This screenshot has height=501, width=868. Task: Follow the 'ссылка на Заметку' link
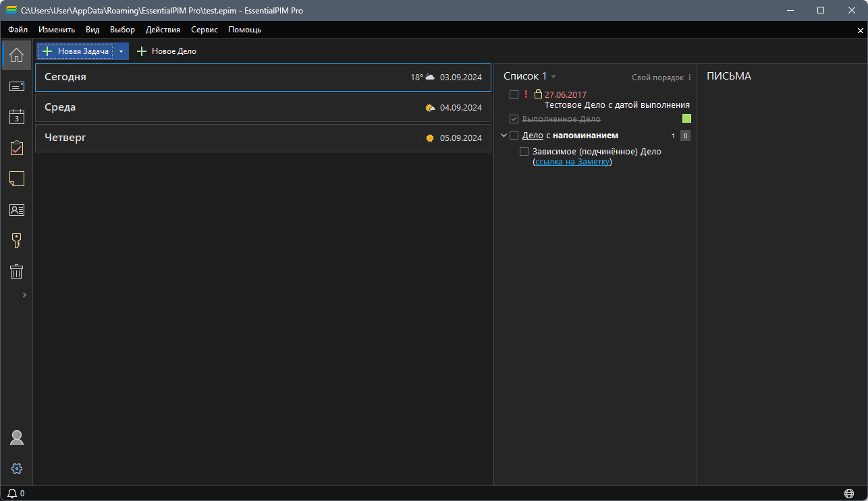[x=572, y=162]
